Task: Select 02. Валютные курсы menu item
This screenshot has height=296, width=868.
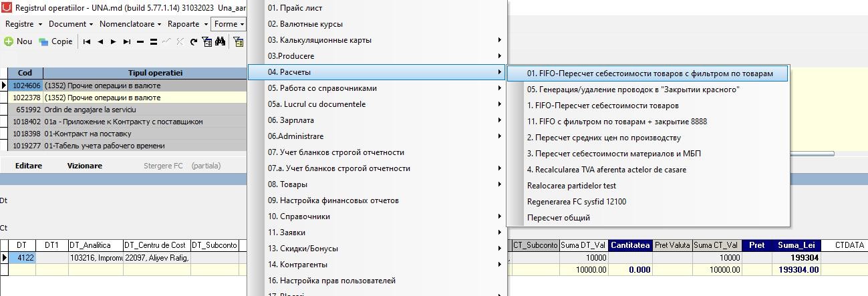Action: 378,24
